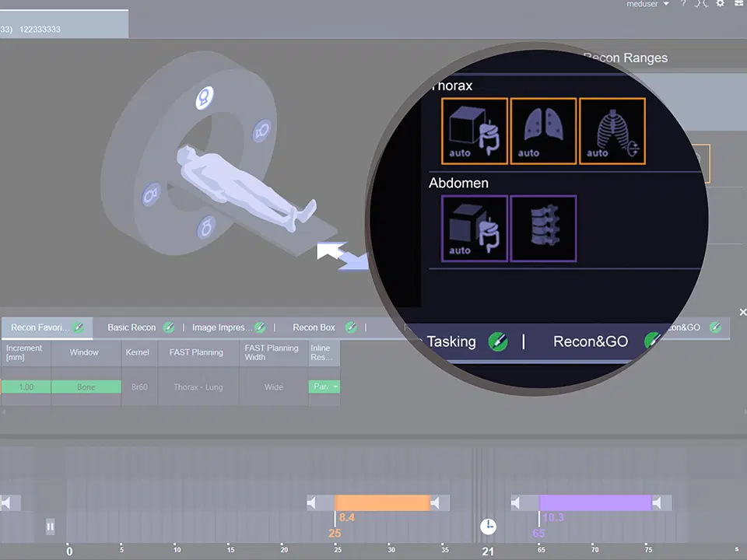The height and width of the screenshot is (560, 747).
Task: Click the help question mark icon
Action: point(683,4)
